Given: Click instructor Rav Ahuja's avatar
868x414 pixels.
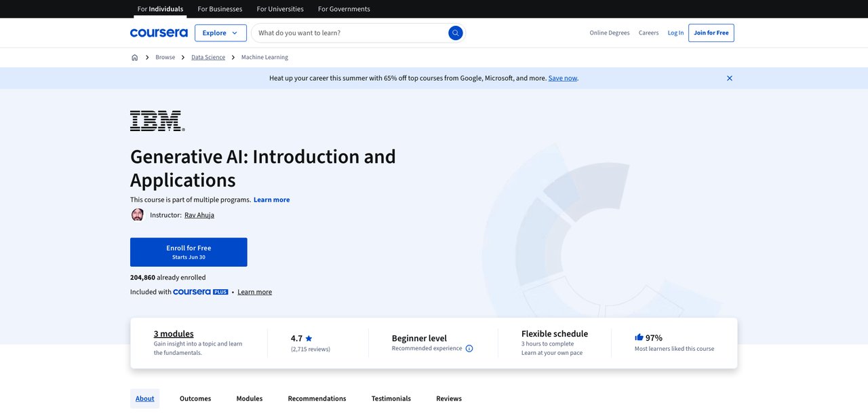Looking at the screenshot, I should [138, 215].
